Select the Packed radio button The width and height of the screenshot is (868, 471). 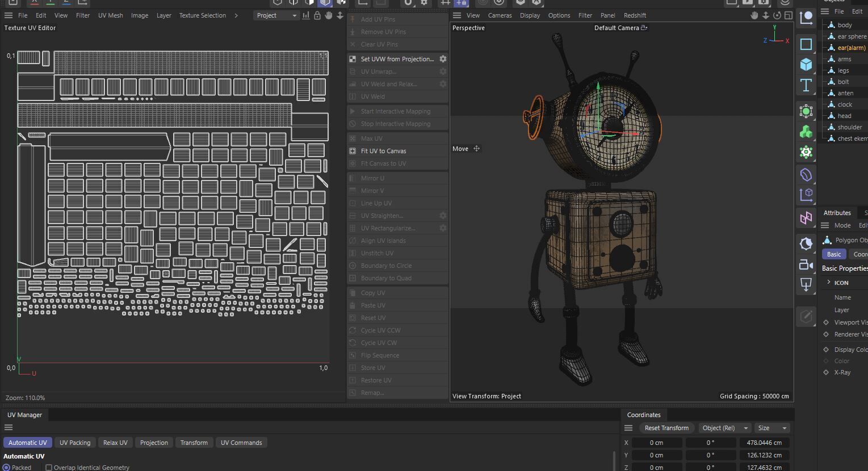(x=7, y=468)
